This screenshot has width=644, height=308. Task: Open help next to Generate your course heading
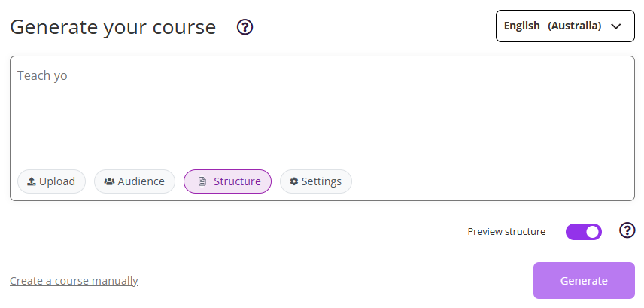tap(245, 27)
